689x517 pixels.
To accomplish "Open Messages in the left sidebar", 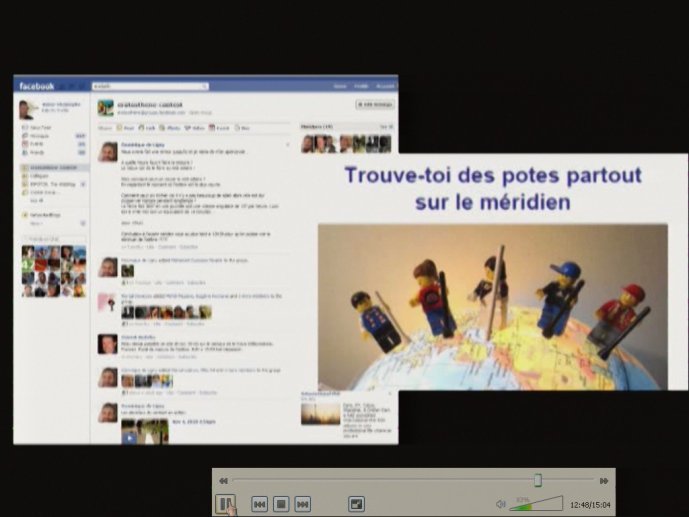I will click(x=40, y=136).
